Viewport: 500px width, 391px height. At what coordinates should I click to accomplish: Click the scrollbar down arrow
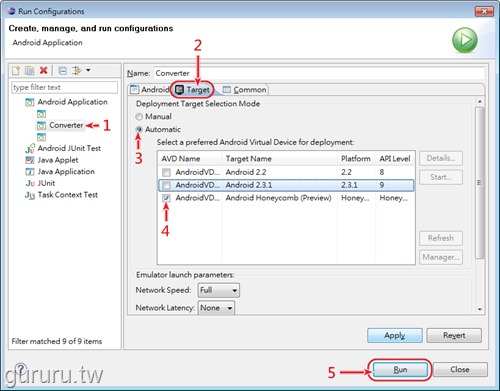point(479,309)
